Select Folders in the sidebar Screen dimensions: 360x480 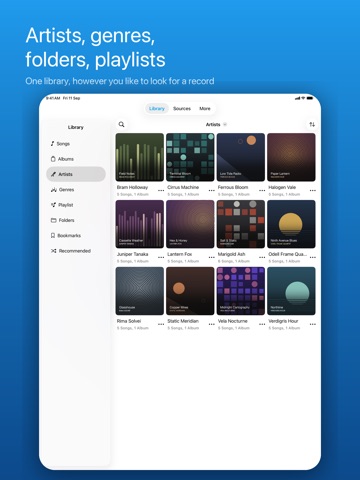[x=76, y=220]
